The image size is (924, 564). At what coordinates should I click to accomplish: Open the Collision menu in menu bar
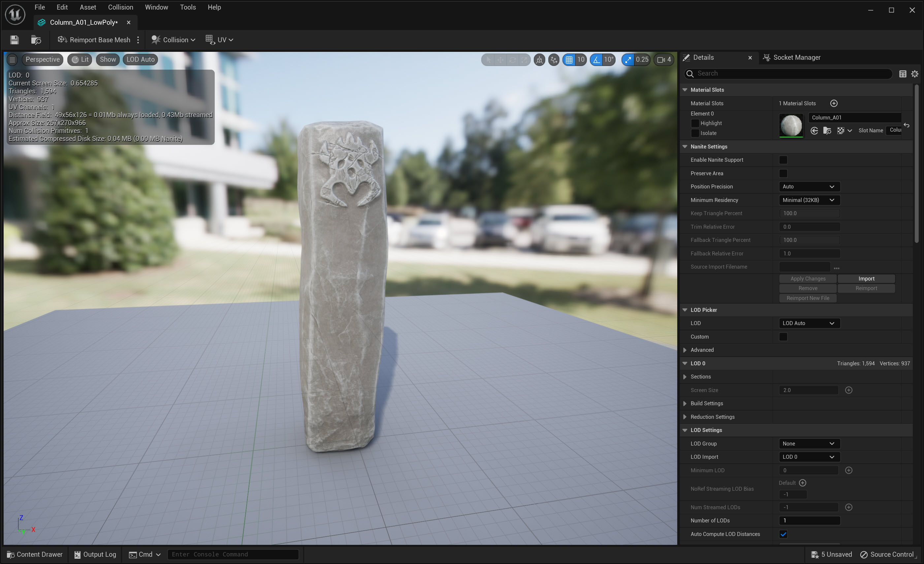coord(120,7)
